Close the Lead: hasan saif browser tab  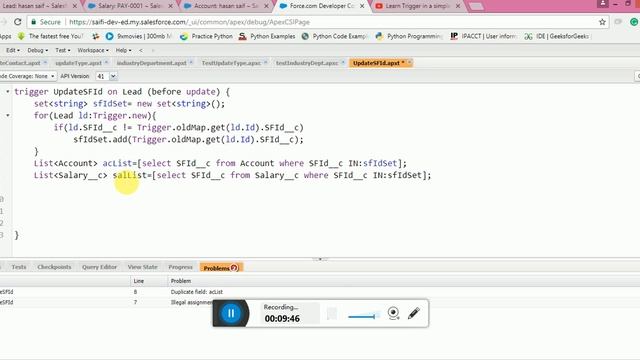coord(75,6)
